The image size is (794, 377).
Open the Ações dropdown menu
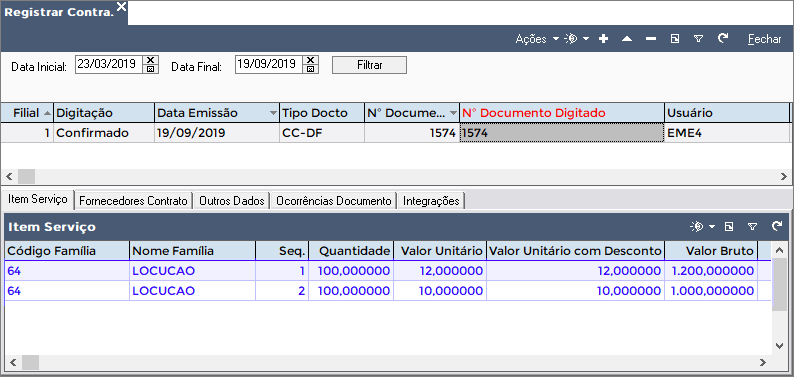[537, 39]
